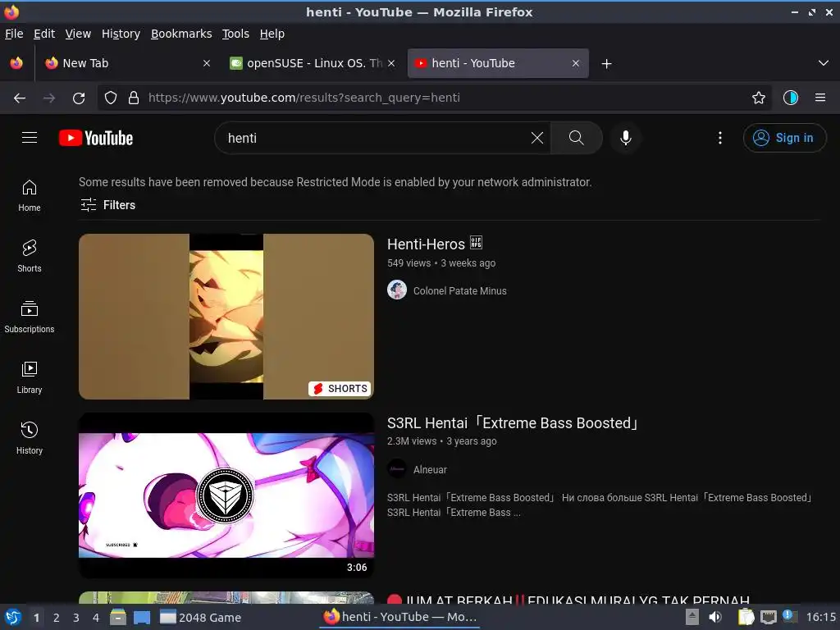Open Alneuar channel avatar

[397, 469]
